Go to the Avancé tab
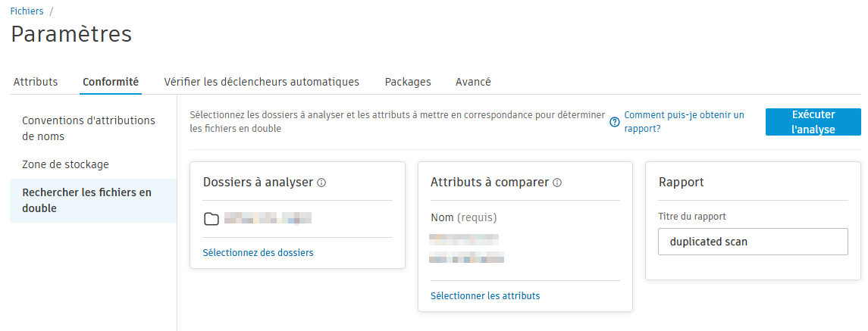Screen dimensions: 868x331 coord(473,82)
